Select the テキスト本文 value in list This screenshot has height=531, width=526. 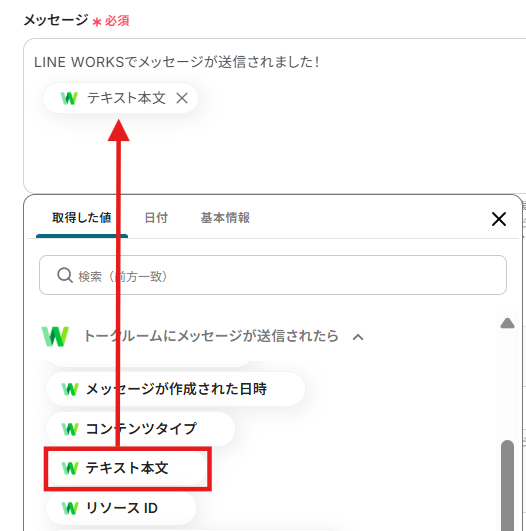(127, 468)
